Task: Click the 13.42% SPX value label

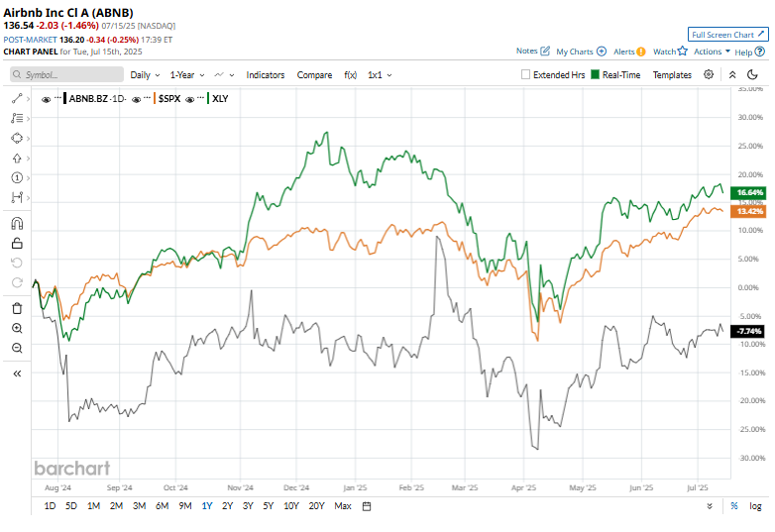Action: [x=750, y=211]
